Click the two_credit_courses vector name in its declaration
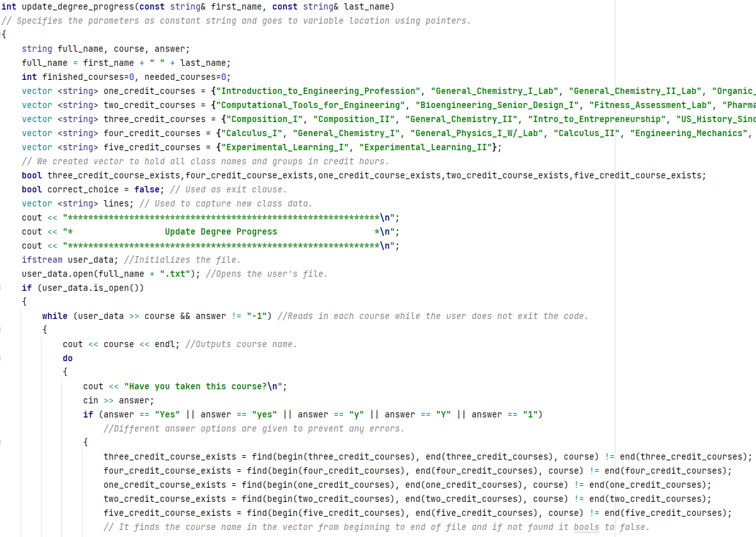The width and height of the screenshot is (756, 537). click(150, 105)
